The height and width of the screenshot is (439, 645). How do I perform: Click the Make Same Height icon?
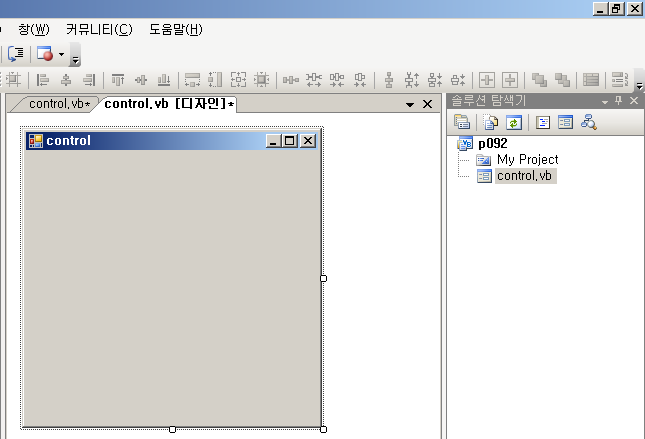pos(215,79)
